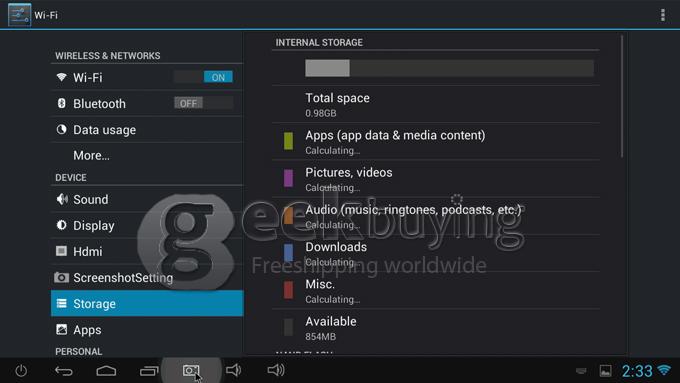Click the Apps picture icon in sidebar

pyautogui.click(x=61, y=329)
